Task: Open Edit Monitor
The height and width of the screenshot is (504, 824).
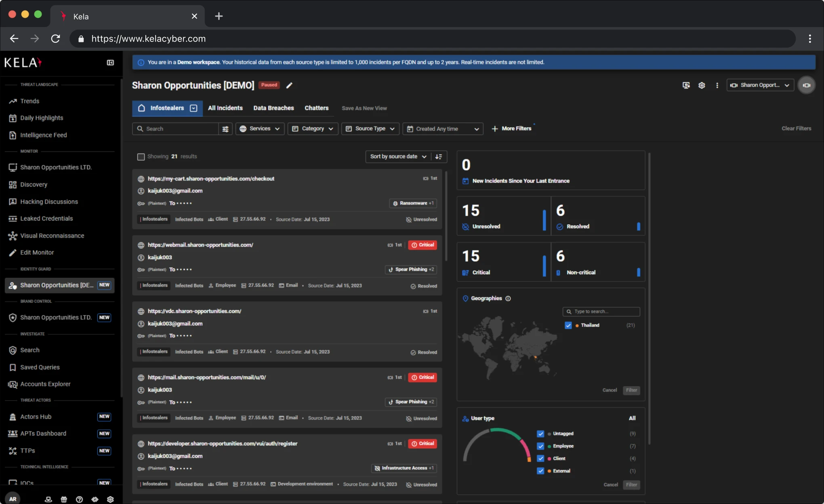Action: click(37, 252)
